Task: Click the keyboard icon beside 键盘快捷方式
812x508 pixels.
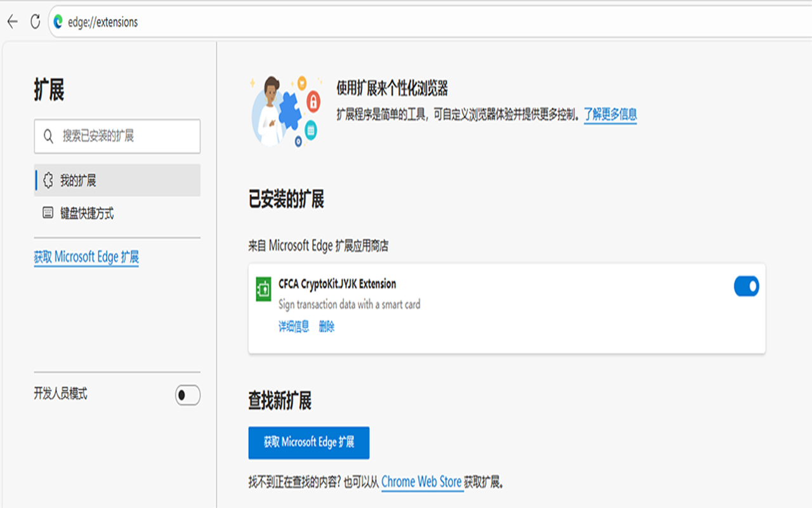Action: (48, 213)
